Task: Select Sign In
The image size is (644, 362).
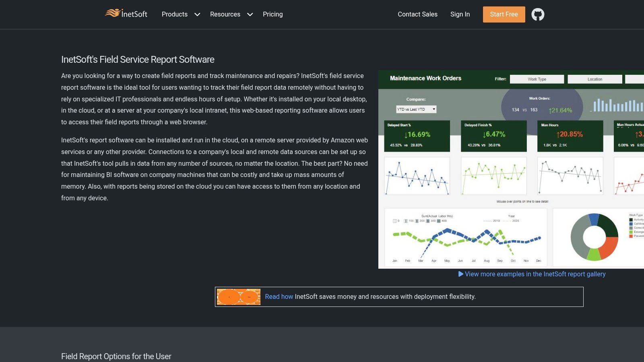Action: point(460,14)
